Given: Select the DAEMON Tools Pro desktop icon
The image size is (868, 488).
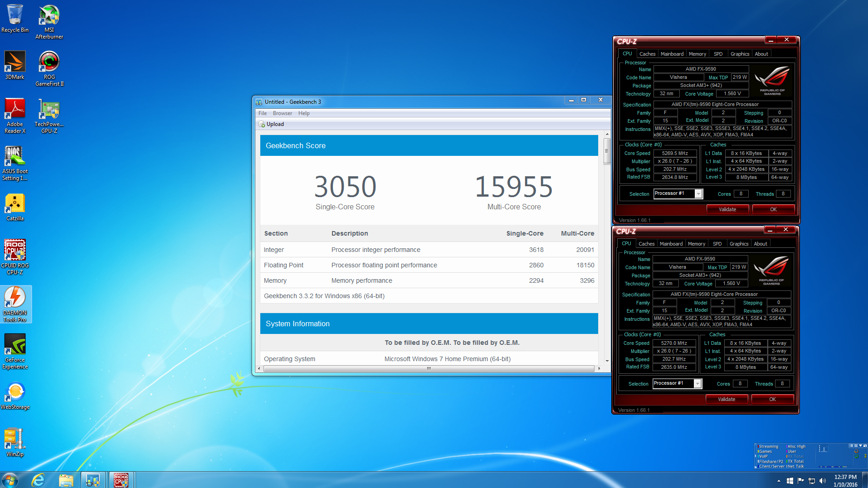Looking at the screenshot, I should [x=15, y=304].
